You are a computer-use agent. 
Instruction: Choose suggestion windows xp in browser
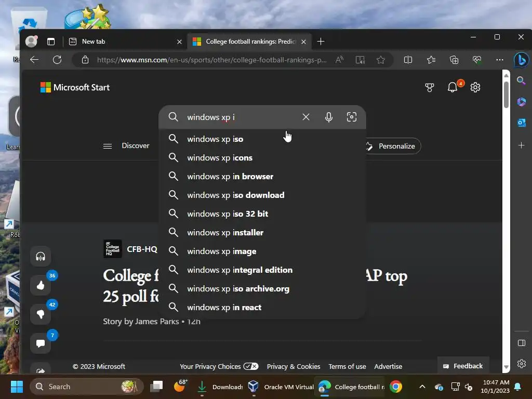[x=262, y=177]
